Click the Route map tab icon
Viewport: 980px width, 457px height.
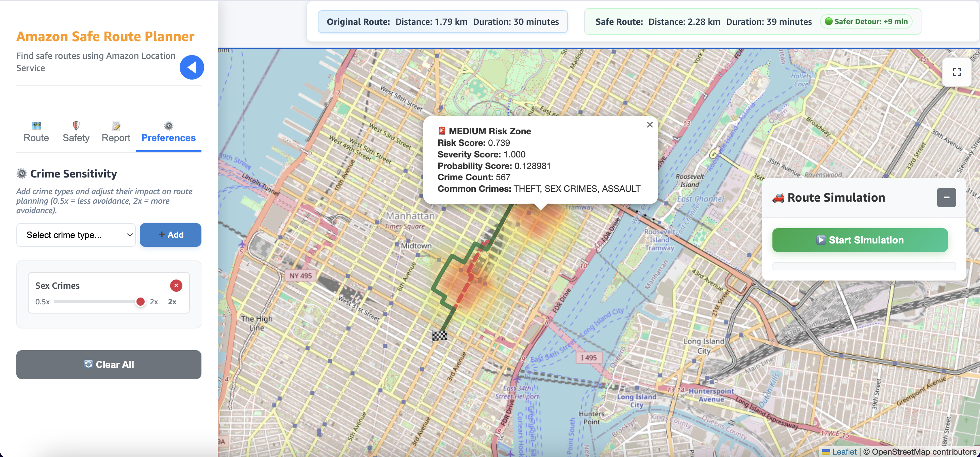36,125
